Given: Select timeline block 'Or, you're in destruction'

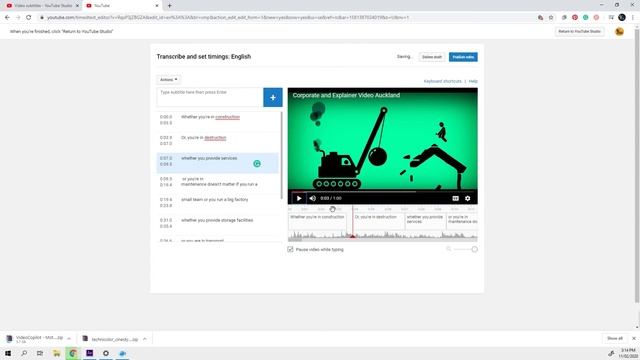Looking at the screenshot, I should click(379, 222).
